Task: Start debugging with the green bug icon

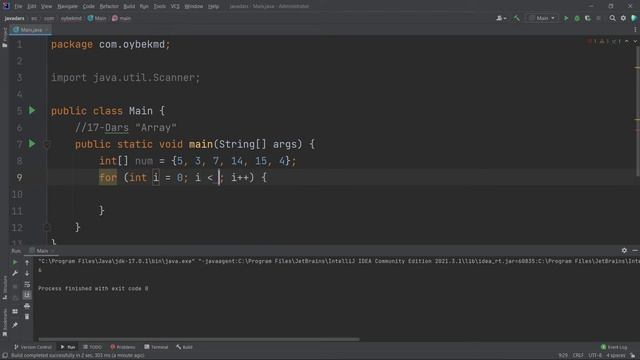Action: click(577, 18)
